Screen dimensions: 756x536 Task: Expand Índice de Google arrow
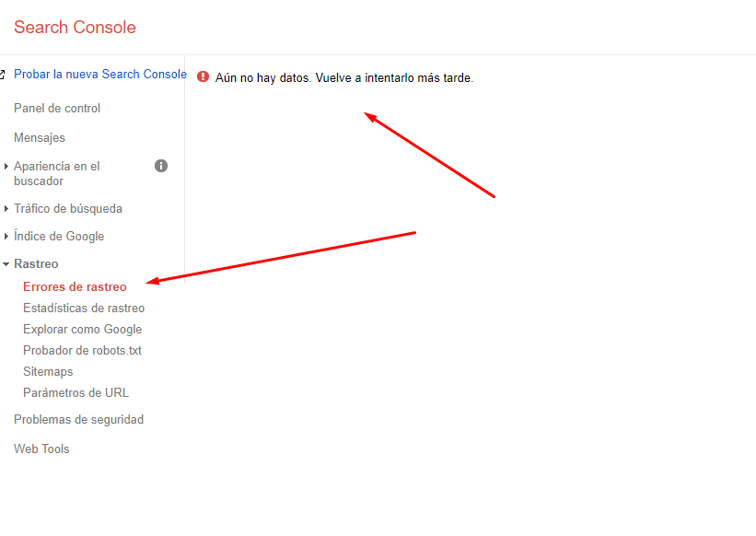click(6, 236)
